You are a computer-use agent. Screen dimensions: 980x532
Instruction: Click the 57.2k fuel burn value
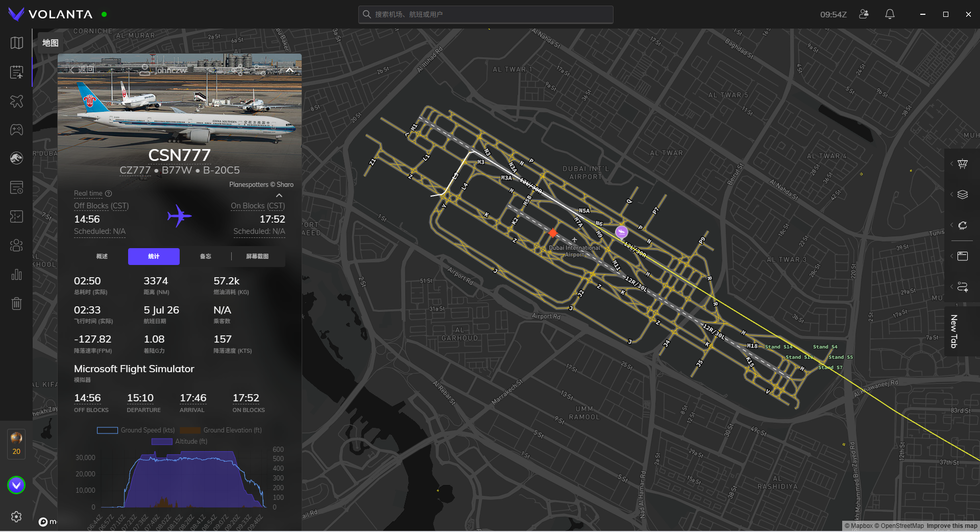point(227,281)
